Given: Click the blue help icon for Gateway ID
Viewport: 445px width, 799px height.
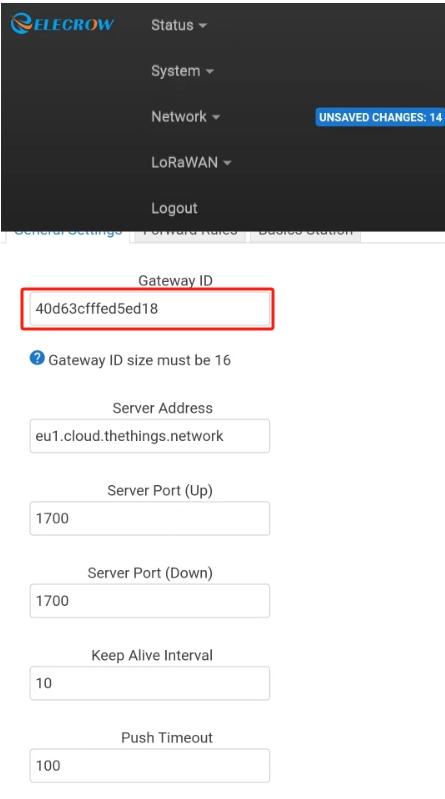Looking at the screenshot, I should point(37,359).
